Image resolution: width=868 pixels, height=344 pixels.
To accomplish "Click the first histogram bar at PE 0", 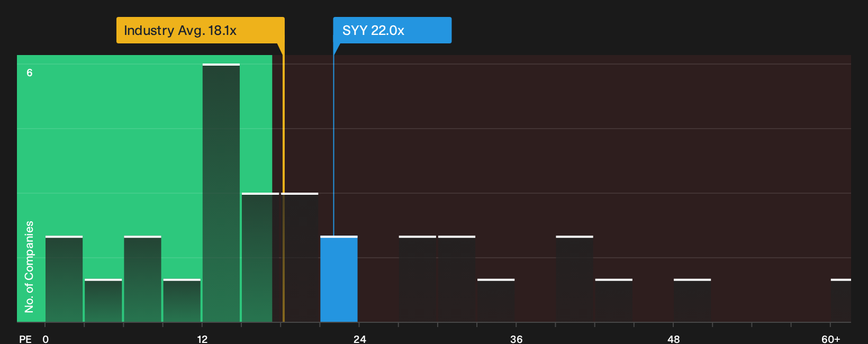I will [64, 279].
